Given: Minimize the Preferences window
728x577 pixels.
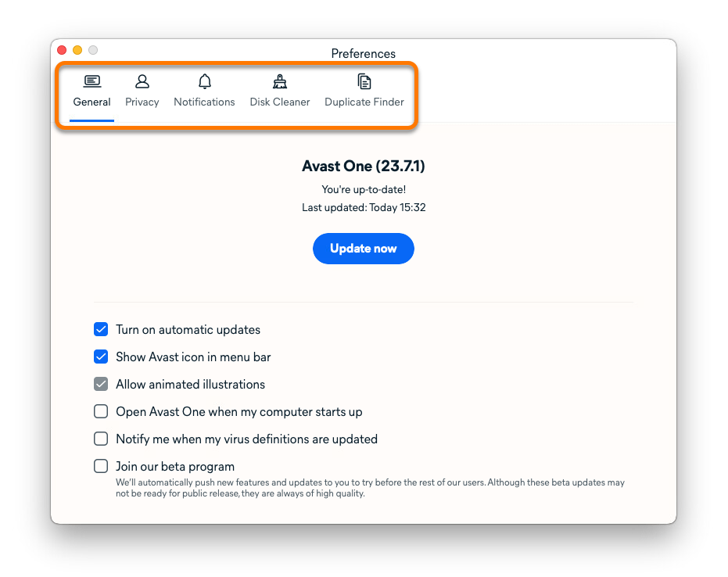Looking at the screenshot, I should coord(77,49).
